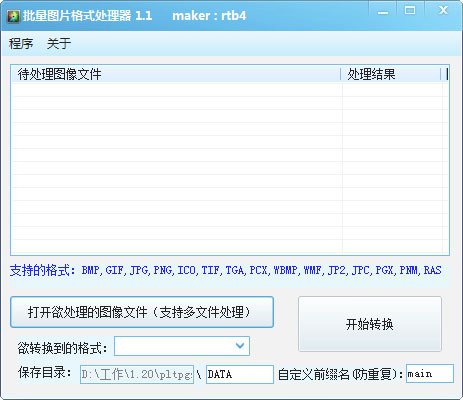Click the 自定义前缀名(防重复) label
Image resolution: width=463 pixels, height=400 pixels.
pos(341,374)
